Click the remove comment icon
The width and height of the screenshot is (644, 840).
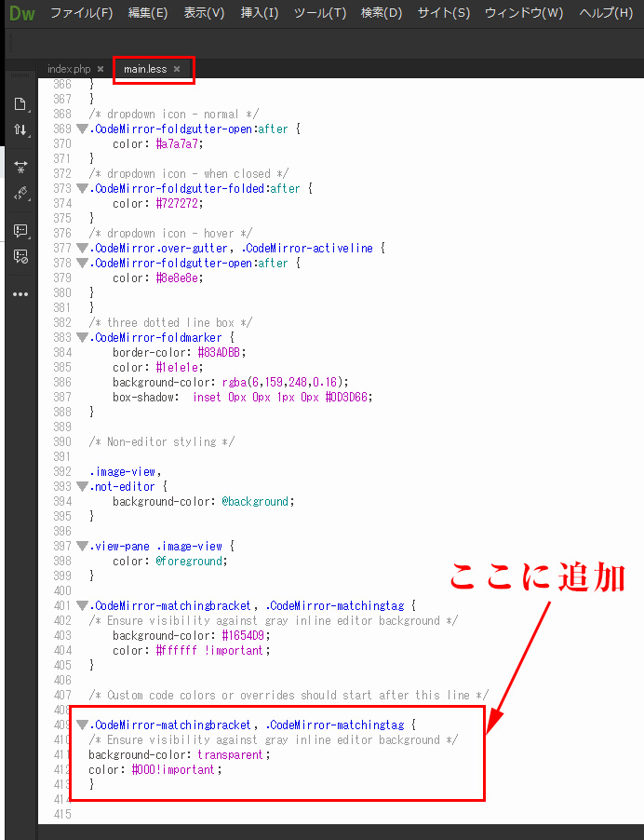[20, 257]
